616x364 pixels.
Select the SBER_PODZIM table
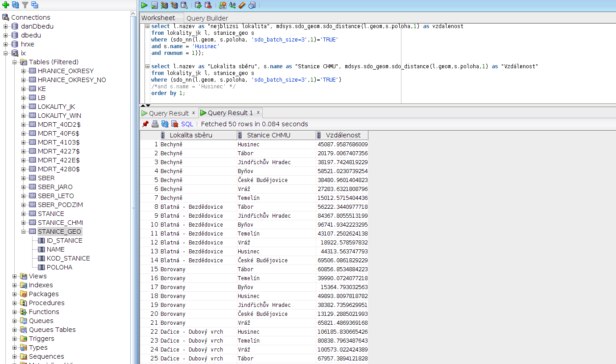(x=60, y=205)
